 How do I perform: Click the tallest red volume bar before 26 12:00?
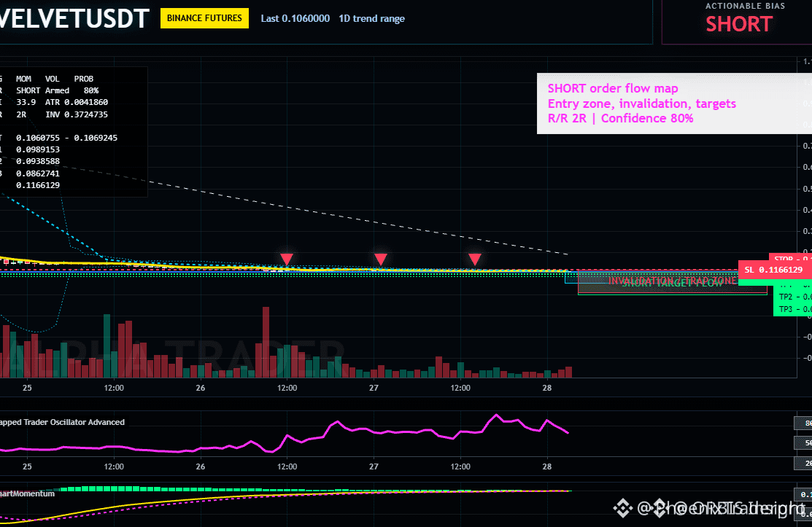(266, 342)
